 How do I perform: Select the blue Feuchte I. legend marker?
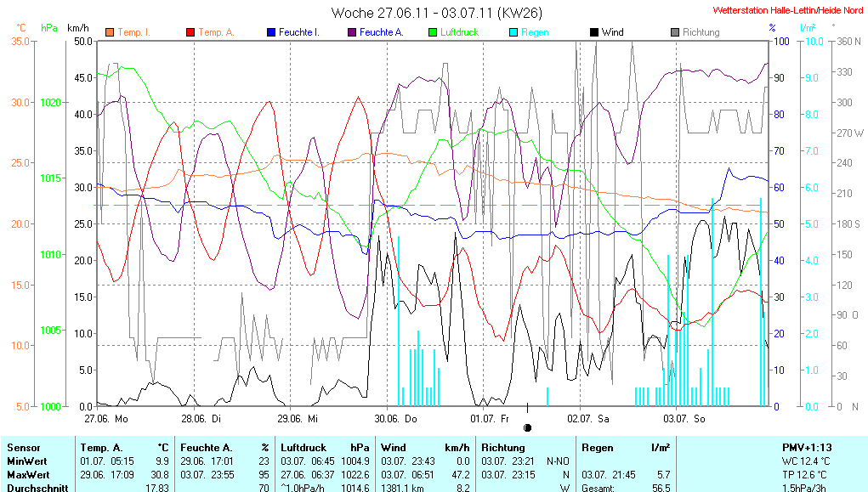click(271, 32)
